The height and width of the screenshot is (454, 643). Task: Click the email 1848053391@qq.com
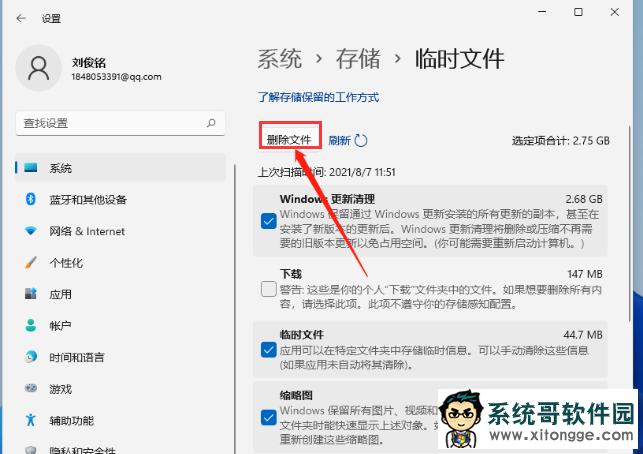116,77
